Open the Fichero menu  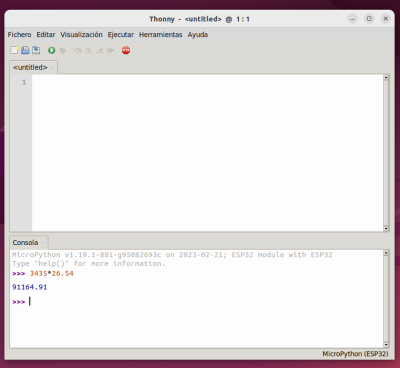19,35
